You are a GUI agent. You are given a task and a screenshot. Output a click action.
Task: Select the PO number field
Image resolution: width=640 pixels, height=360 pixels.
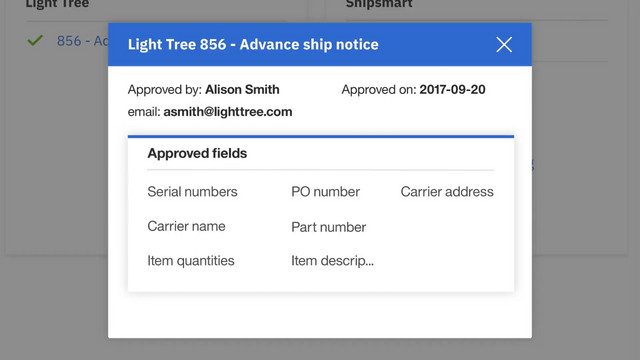click(x=325, y=191)
